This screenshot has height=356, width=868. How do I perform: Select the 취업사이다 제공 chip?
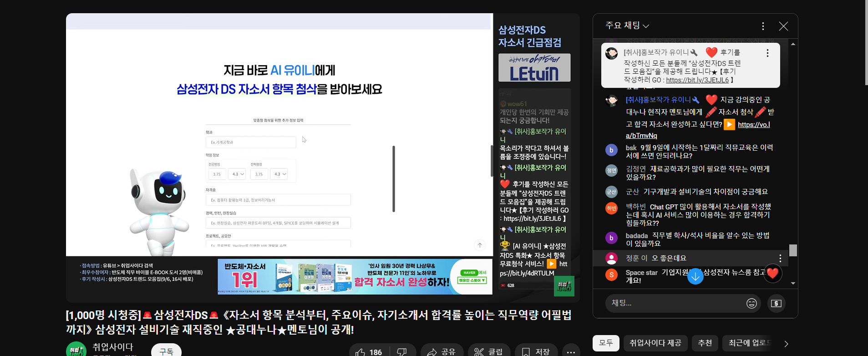coord(655,343)
